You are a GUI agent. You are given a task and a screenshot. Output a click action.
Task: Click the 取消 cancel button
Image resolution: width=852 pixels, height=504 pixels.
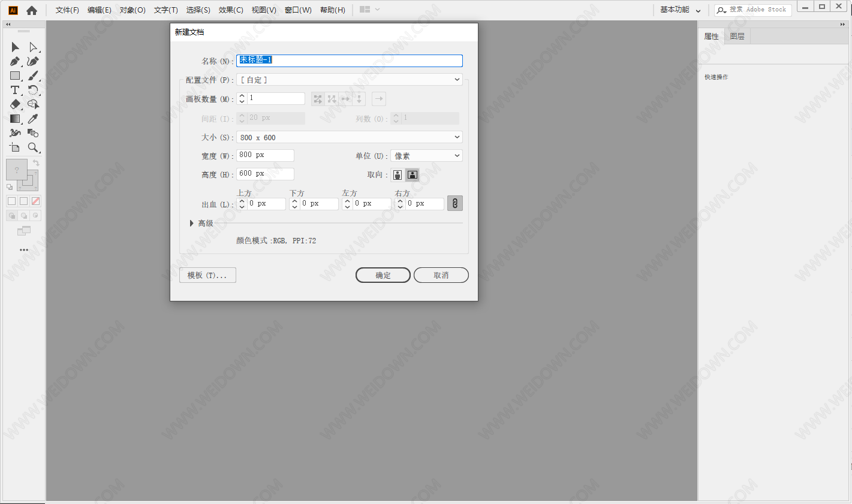441,275
